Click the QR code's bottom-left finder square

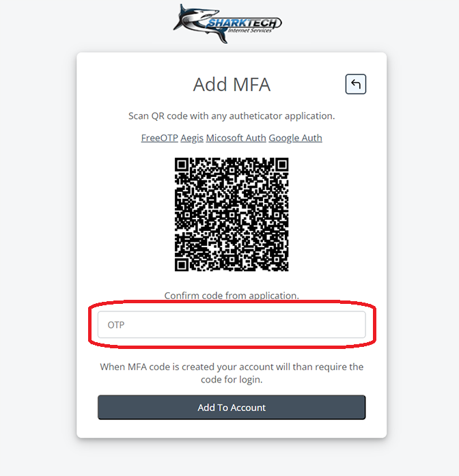(x=182, y=265)
